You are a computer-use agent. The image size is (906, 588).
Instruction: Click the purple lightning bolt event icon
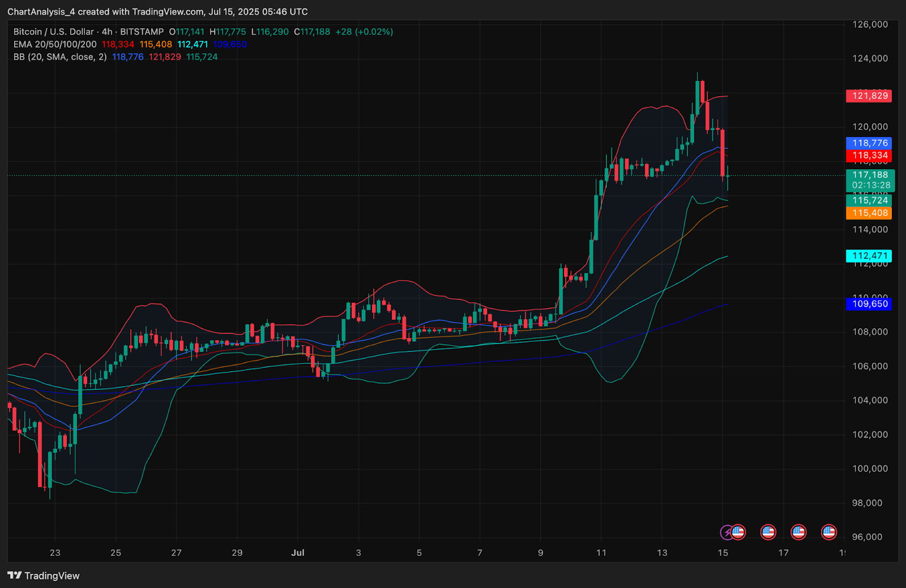coord(726,533)
